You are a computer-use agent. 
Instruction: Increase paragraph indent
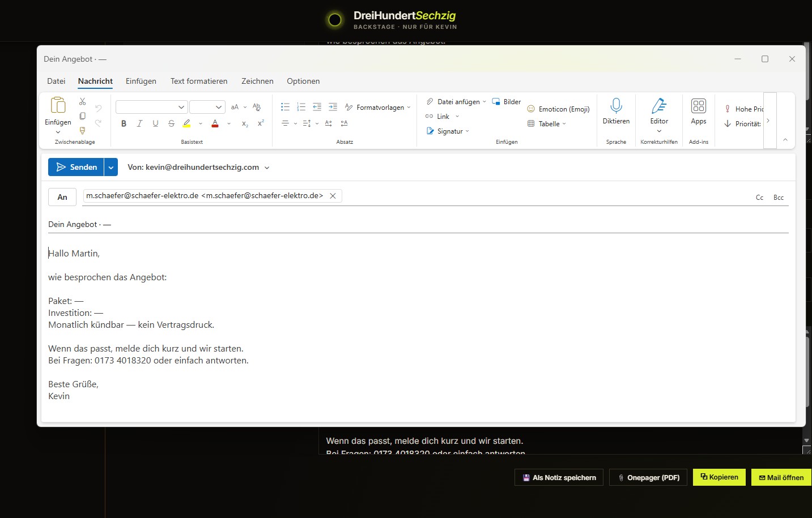pyautogui.click(x=333, y=107)
